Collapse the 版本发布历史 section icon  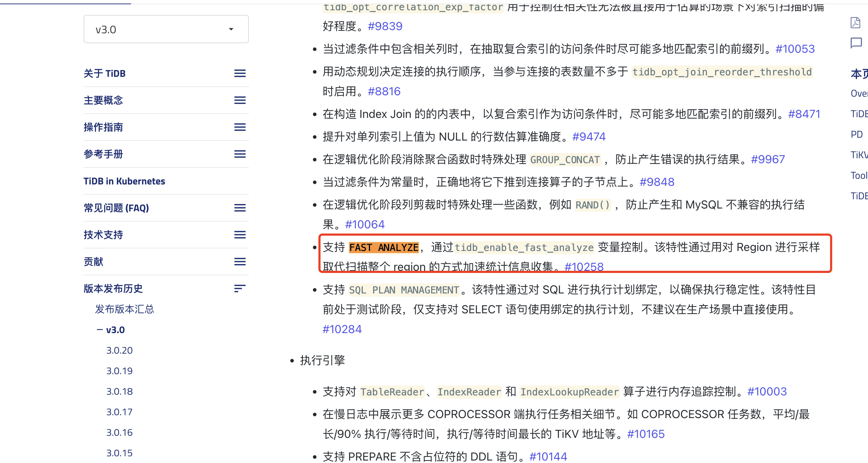click(240, 288)
